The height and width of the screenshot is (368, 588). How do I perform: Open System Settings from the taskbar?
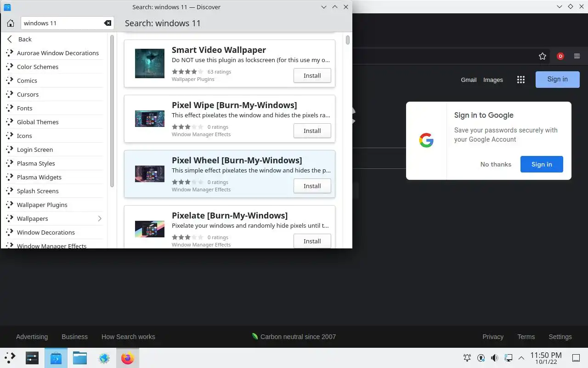32,358
